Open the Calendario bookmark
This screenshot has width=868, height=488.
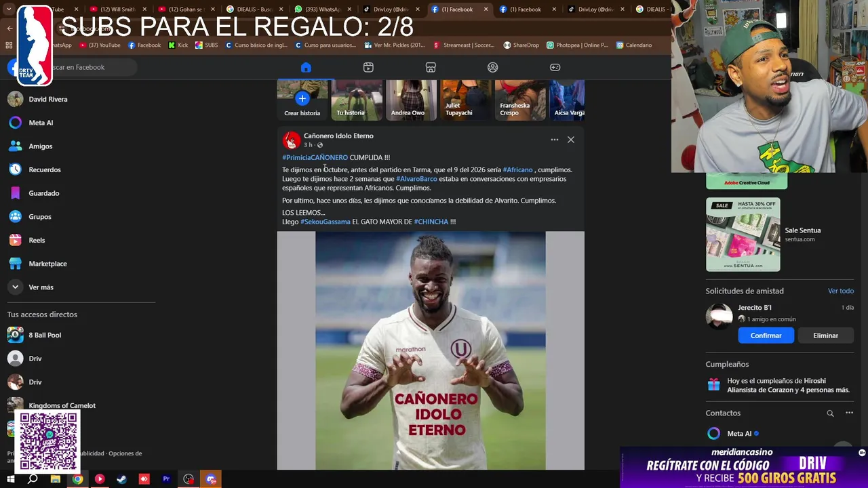coord(634,45)
